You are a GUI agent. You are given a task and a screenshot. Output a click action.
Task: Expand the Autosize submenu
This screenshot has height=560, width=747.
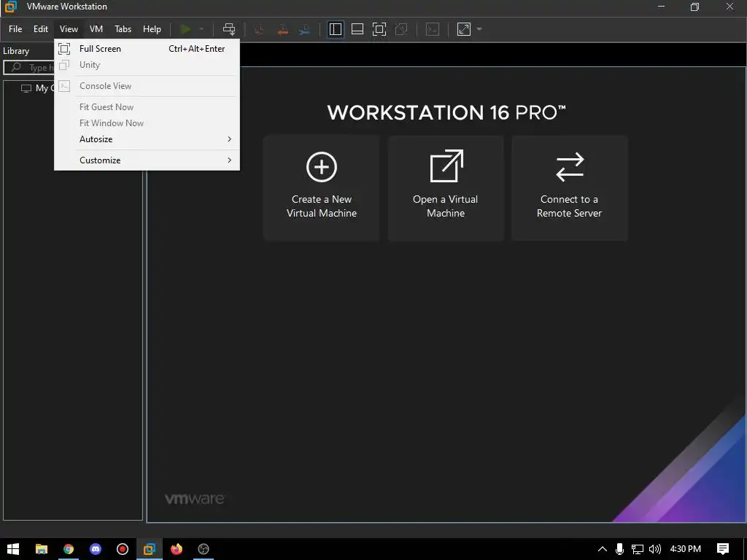[x=147, y=139]
